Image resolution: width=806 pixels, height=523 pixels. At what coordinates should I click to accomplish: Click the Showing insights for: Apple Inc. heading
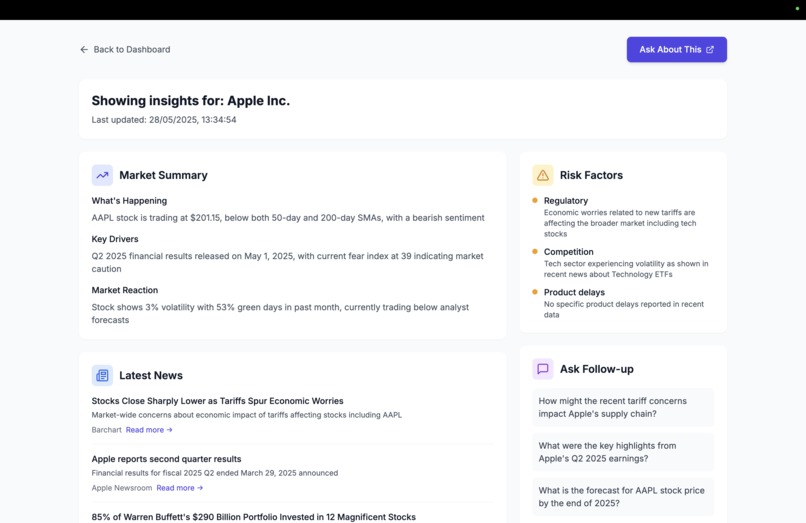pos(191,100)
